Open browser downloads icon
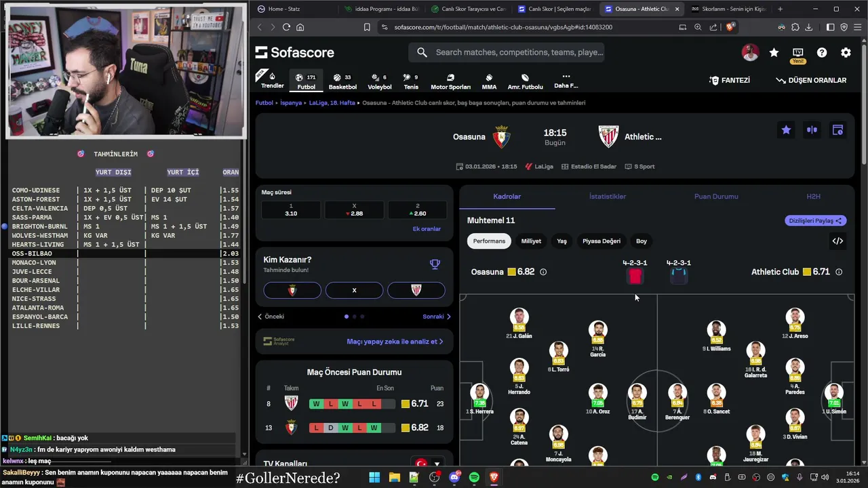The height and width of the screenshot is (488, 868). [x=808, y=27]
